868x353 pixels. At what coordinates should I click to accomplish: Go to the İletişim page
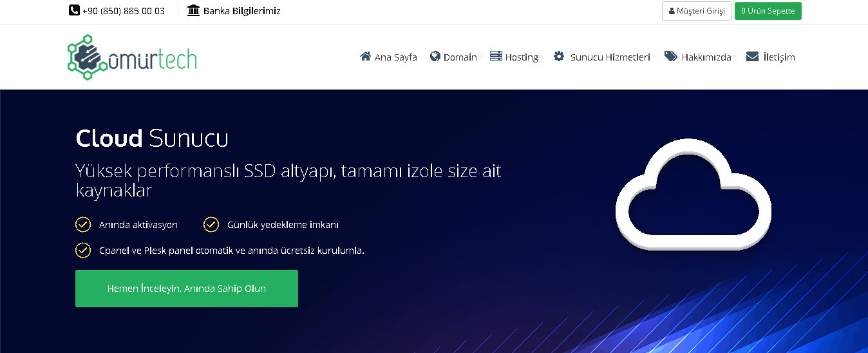pos(771,57)
